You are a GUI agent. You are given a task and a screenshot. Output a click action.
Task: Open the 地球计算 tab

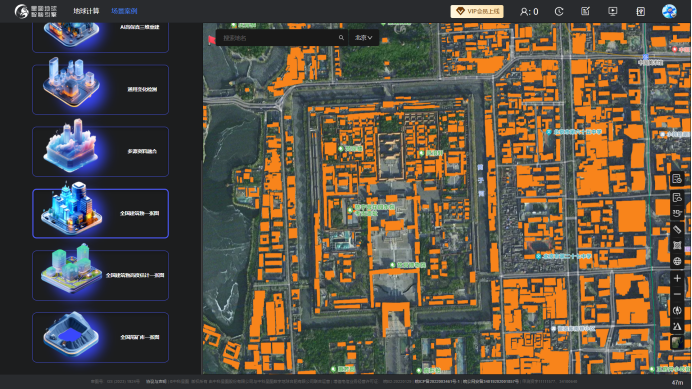click(86, 11)
